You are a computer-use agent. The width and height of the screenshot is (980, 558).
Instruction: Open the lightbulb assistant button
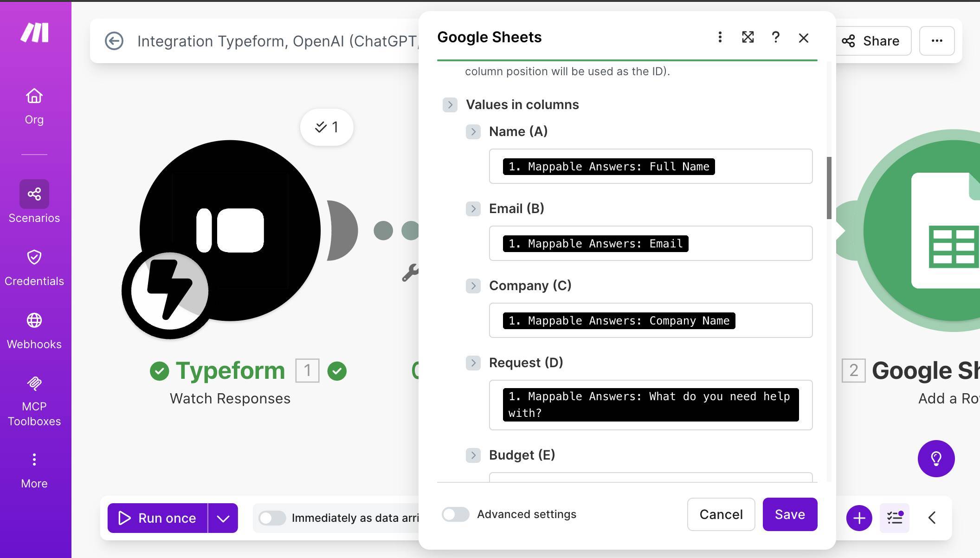(x=936, y=459)
